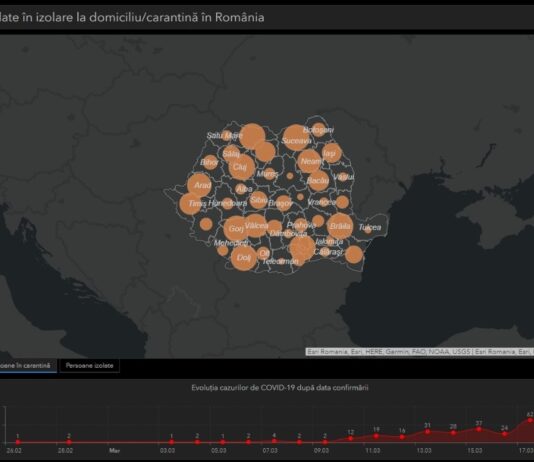Open the Arad county bubble
This screenshot has height=462, width=534.
pyautogui.click(x=200, y=185)
